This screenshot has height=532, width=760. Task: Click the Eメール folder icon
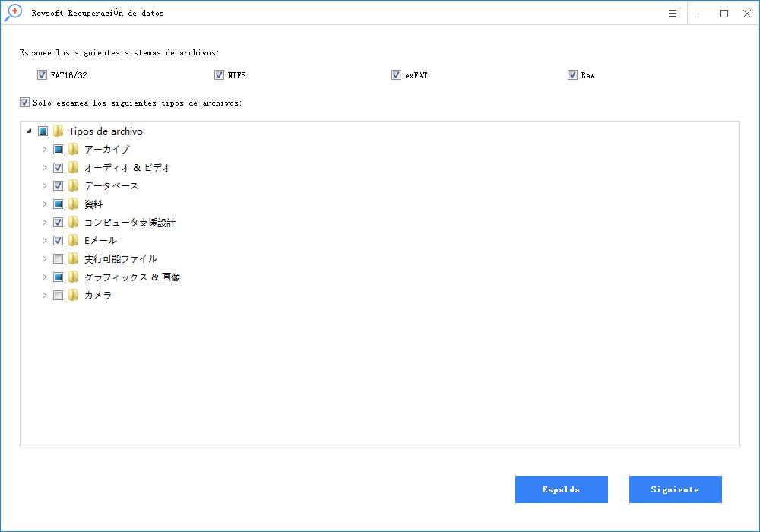pyautogui.click(x=73, y=240)
